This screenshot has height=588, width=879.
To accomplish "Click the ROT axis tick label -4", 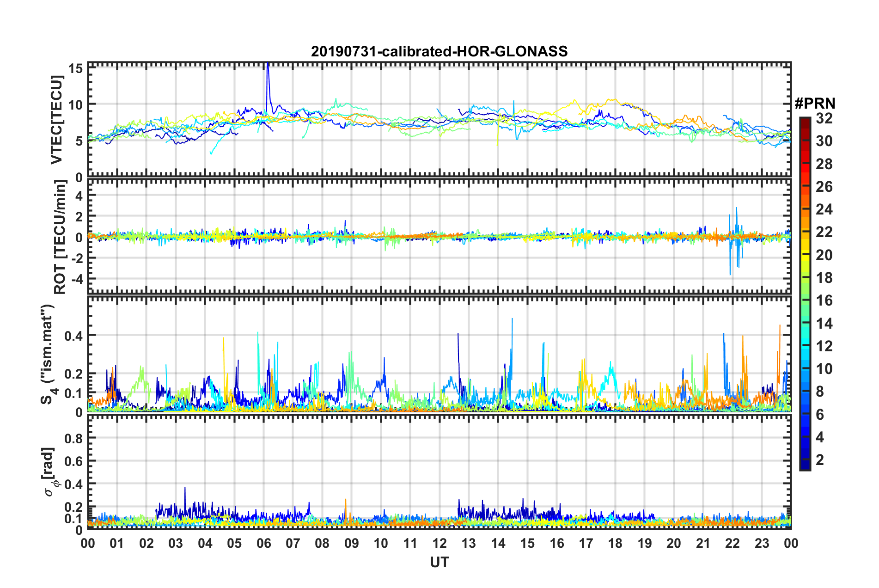I will tap(77, 279).
